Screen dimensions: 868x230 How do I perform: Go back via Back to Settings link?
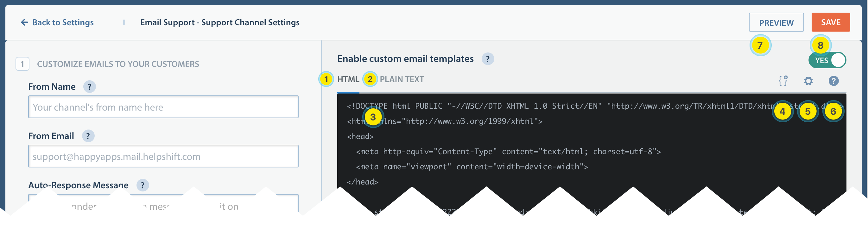coord(63,22)
